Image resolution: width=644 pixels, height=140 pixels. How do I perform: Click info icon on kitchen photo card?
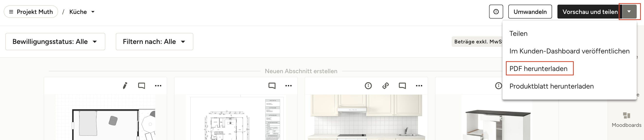click(x=368, y=86)
